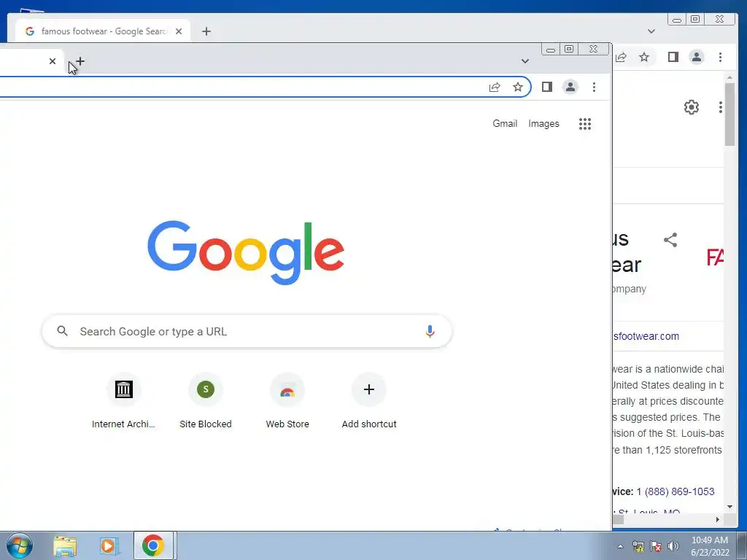This screenshot has width=747, height=560.
Task: Click scroll up arrow in back window
Action: point(729,77)
